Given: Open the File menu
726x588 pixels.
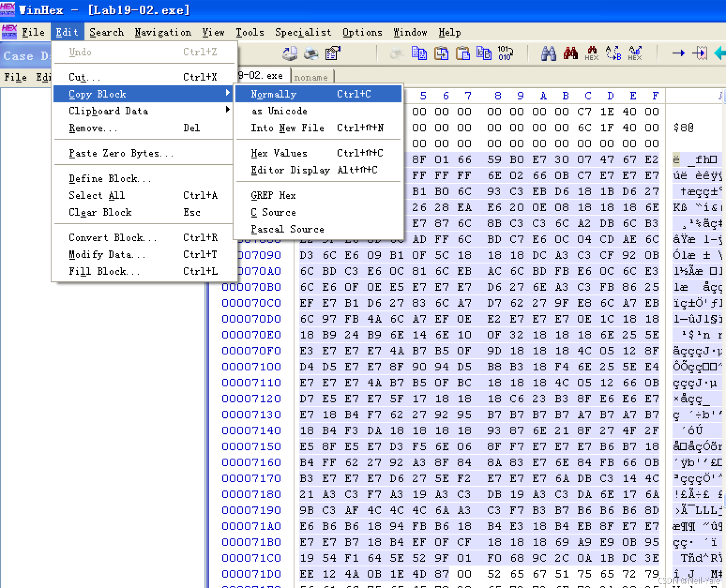Looking at the screenshot, I should pos(33,32).
